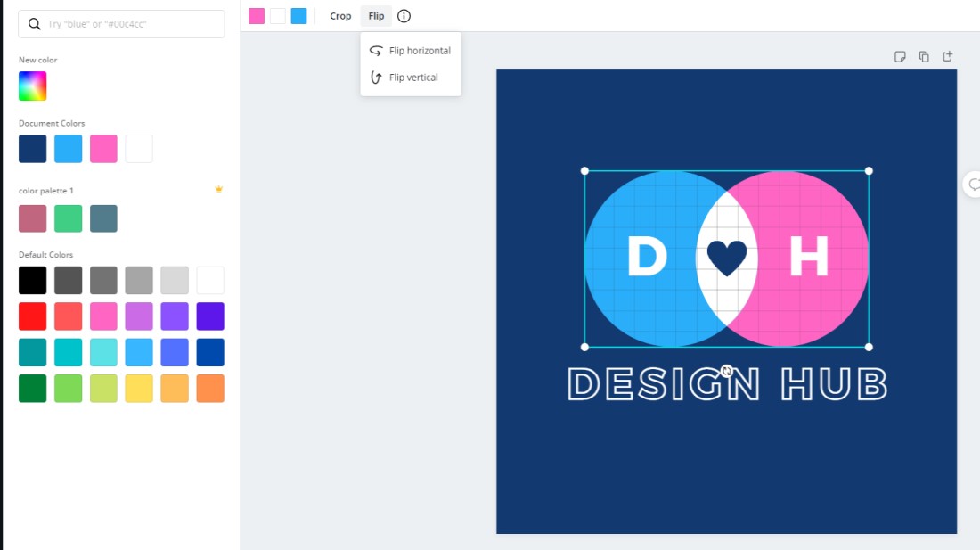
Task: Select the violet default color
Action: 175,316
